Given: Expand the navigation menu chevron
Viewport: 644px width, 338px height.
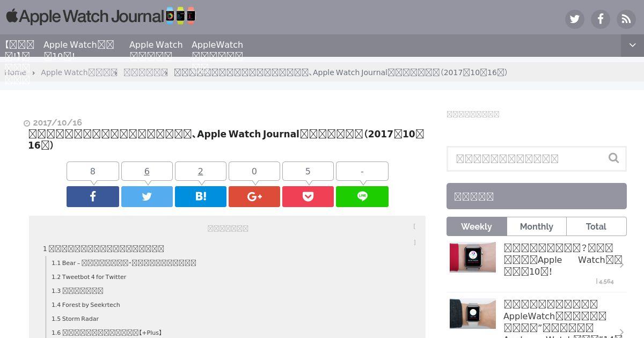Looking at the screenshot, I should (x=633, y=46).
